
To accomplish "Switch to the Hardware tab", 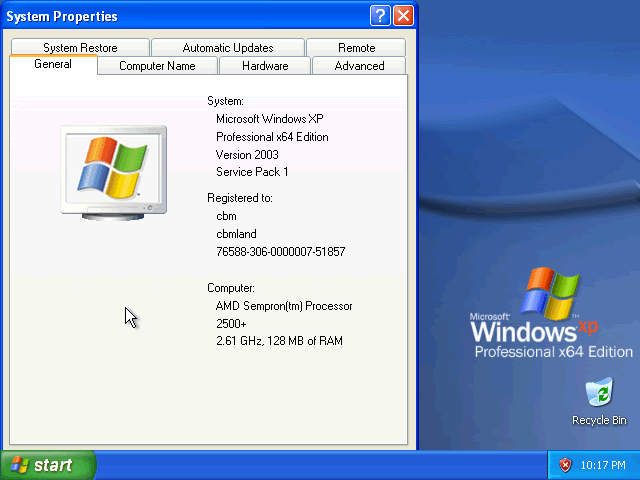I will tap(265, 66).
